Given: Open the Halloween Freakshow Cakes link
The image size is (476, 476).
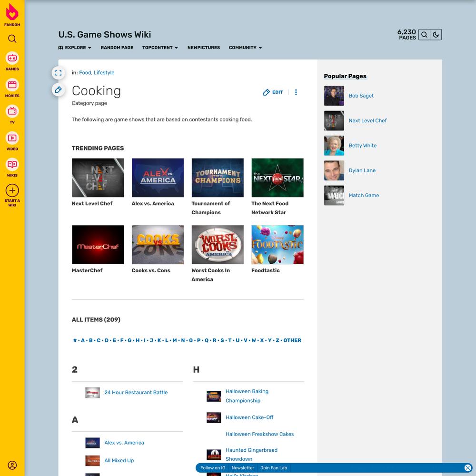Looking at the screenshot, I should (259, 434).
